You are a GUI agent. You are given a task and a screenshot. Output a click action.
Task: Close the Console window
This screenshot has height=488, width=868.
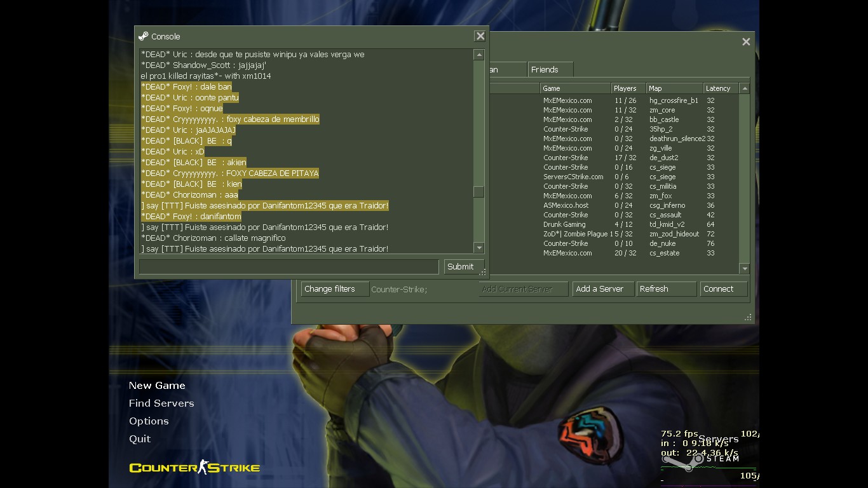pos(480,36)
